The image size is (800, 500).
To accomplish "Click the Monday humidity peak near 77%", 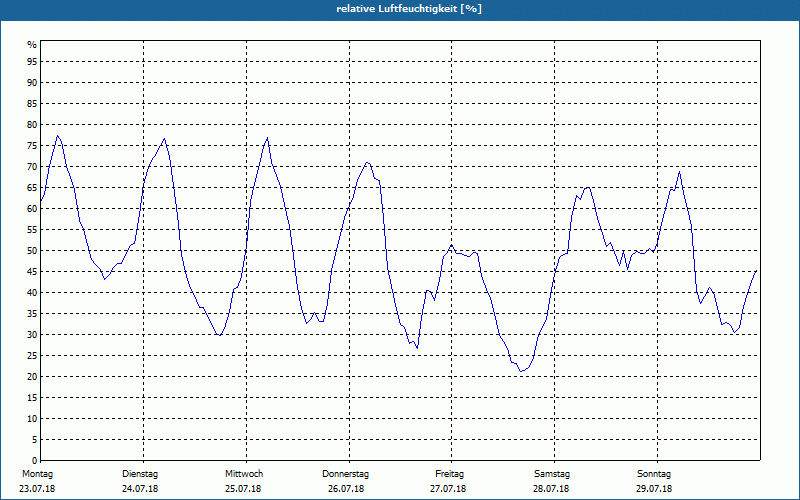I will [58, 136].
